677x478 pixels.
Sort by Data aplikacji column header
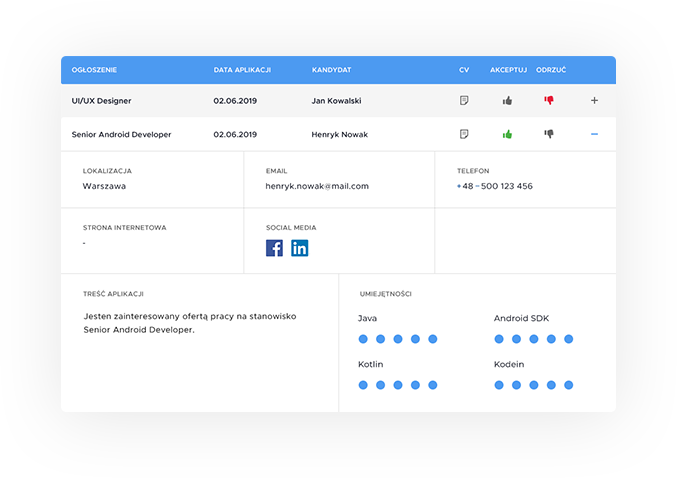pos(242,70)
